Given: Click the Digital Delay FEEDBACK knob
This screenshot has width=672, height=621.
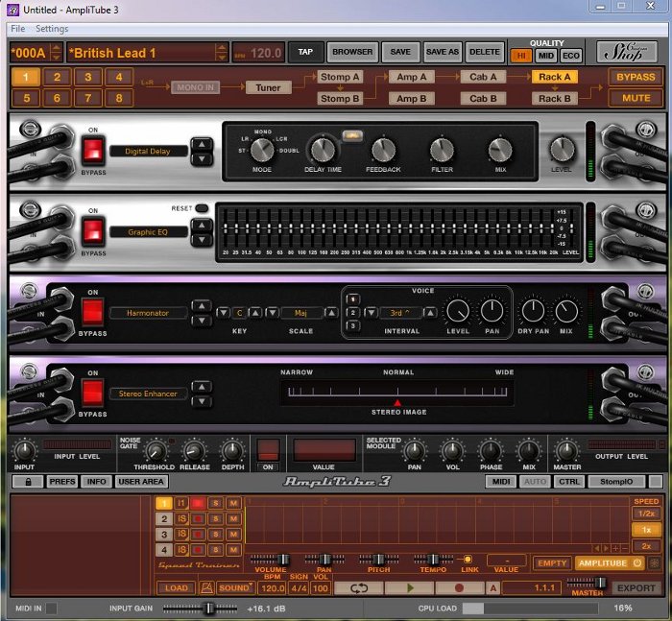Looking at the screenshot, I should (x=383, y=150).
